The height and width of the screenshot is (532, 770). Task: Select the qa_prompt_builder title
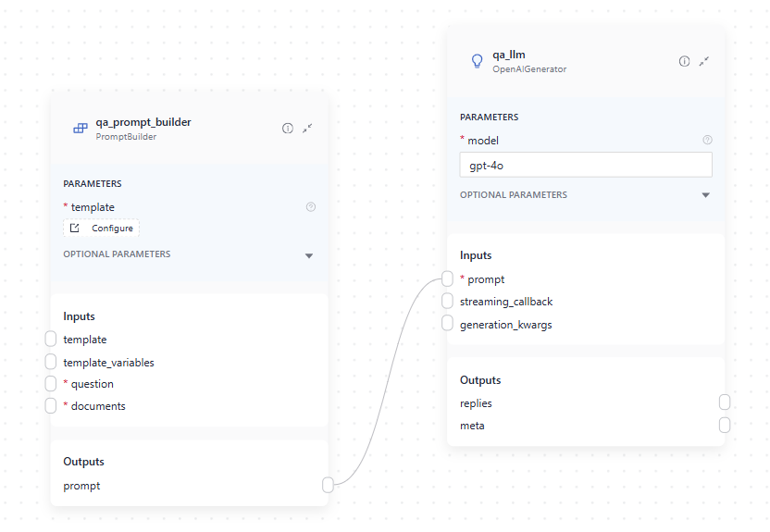[x=143, y=122]
